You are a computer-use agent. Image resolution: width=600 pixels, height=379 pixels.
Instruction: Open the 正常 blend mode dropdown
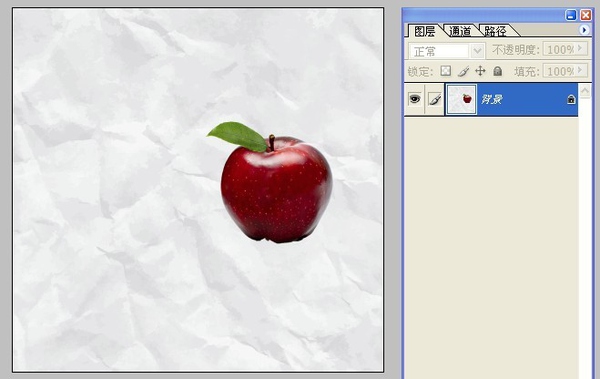tap(477, 51)
